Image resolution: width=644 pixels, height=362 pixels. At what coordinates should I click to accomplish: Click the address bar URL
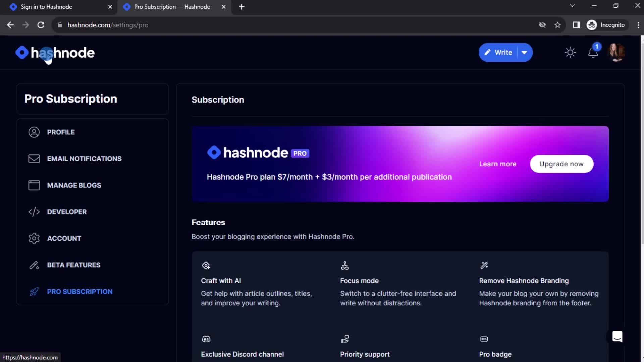pos(108,25)
